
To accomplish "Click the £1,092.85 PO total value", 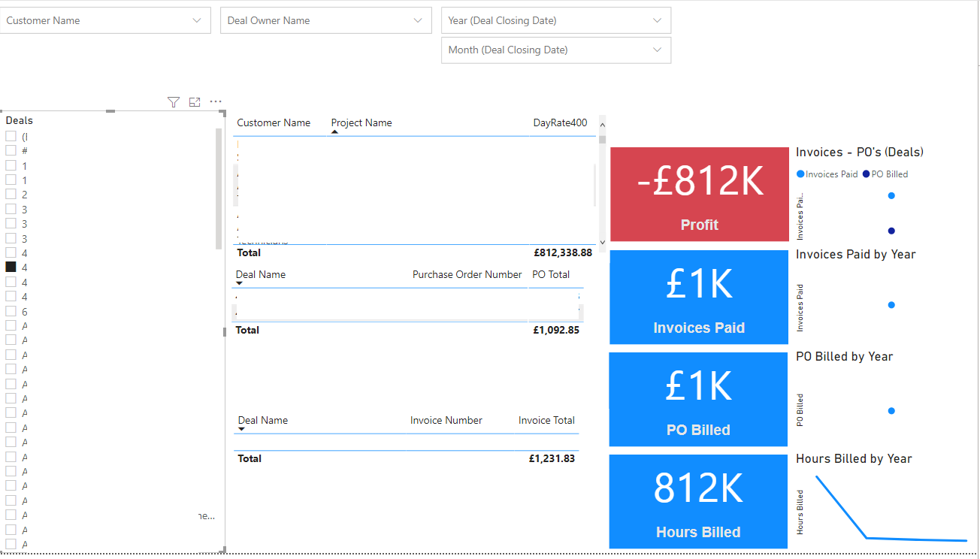I will pos(556,330).
